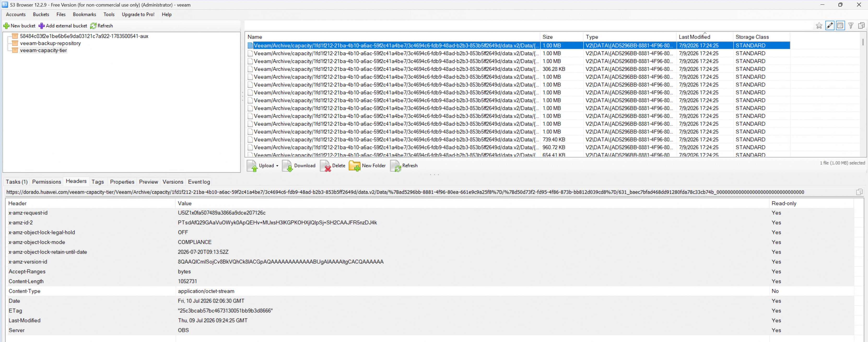Open the Files menu
Viewport: 868px width, 342px height.
[x=61, y=14]
